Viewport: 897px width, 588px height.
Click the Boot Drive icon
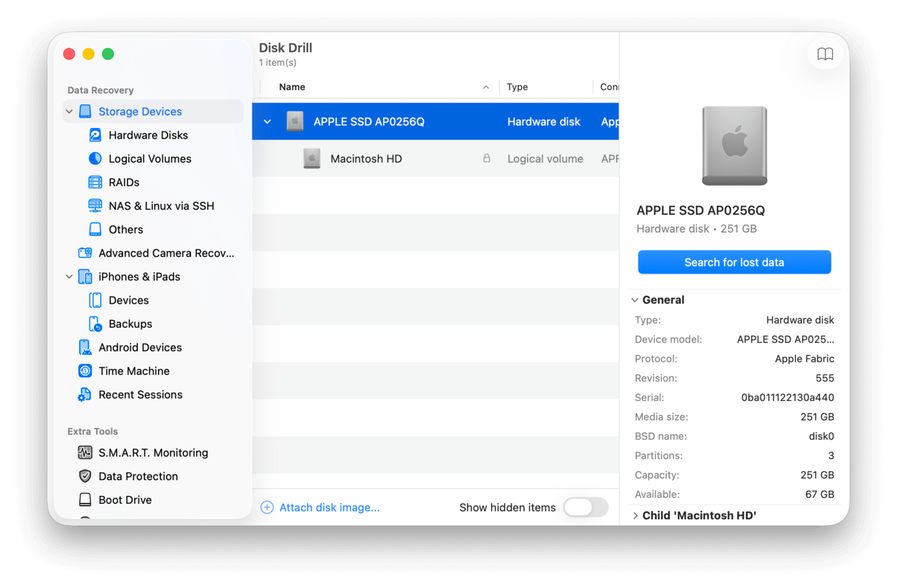tap(85, 500)
